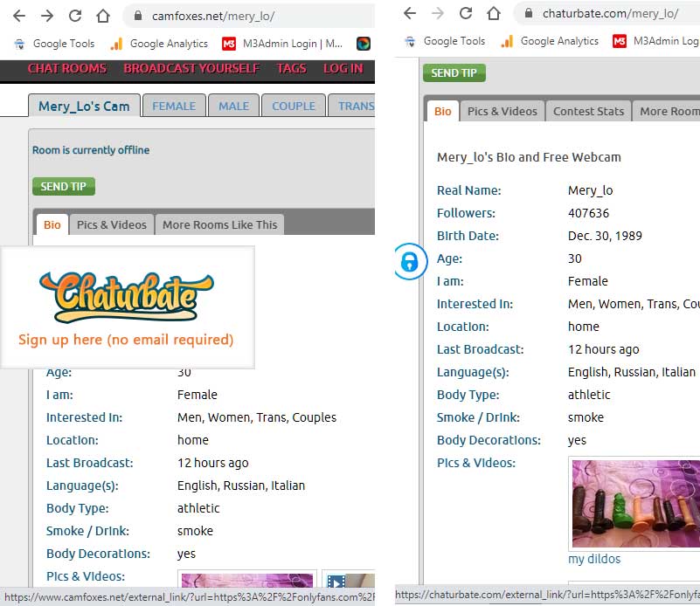Click the forward arrow in the chaturbate browser window
Viewport: 700px width, 606px height.
(x=438, y=13)
